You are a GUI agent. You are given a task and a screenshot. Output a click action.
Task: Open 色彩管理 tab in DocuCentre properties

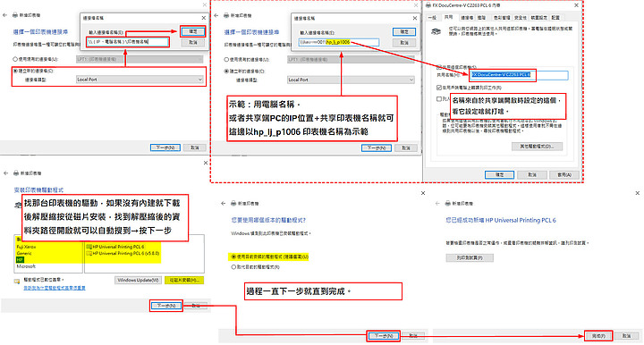pos(502,18)
